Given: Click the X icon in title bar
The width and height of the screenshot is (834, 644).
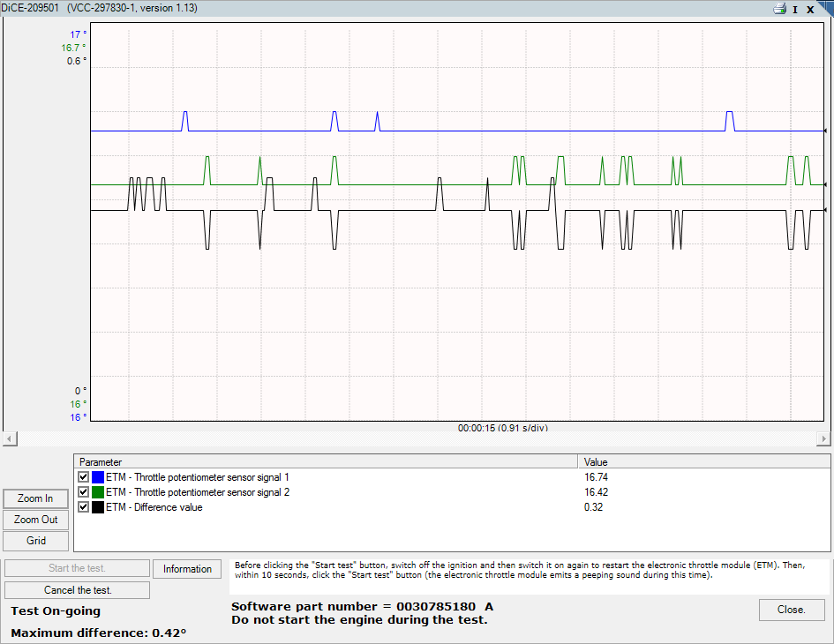Looking at the screenshot, I should [810, 9].
